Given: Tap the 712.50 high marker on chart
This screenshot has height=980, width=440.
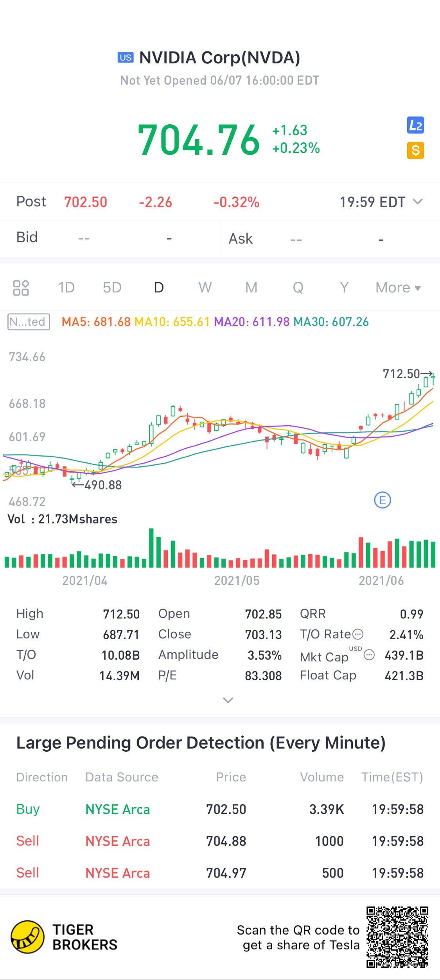Looking at the screenshot, I should (401, 374).
